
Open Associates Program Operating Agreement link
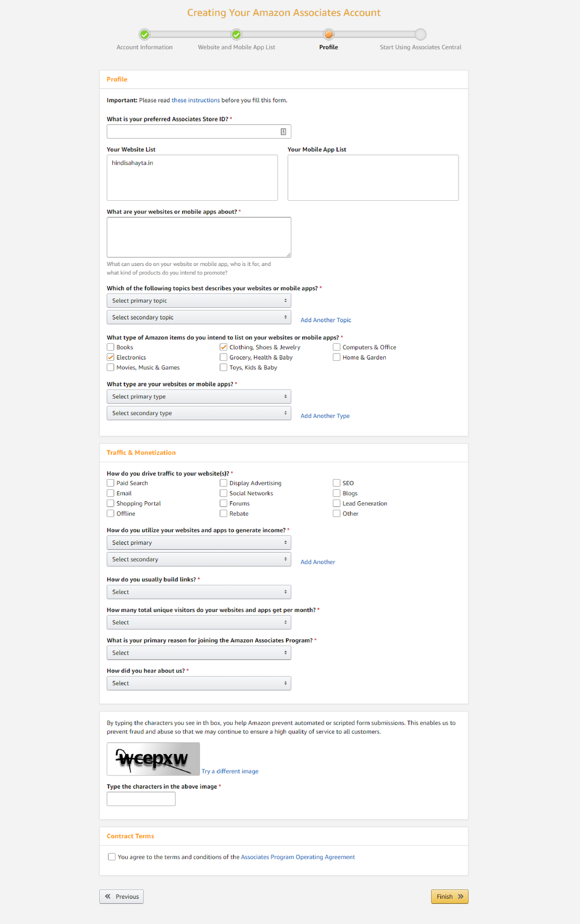(298, 857)
